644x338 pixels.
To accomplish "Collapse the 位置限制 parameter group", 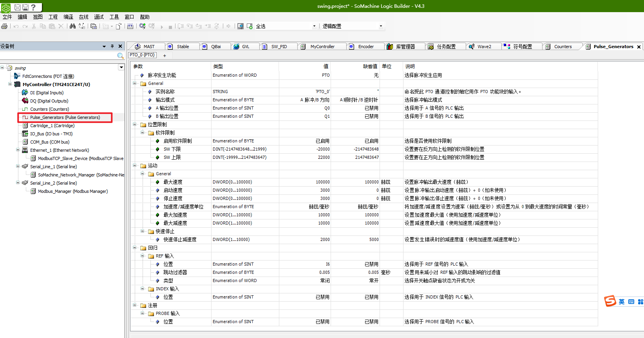I will (x=135, y=124).
